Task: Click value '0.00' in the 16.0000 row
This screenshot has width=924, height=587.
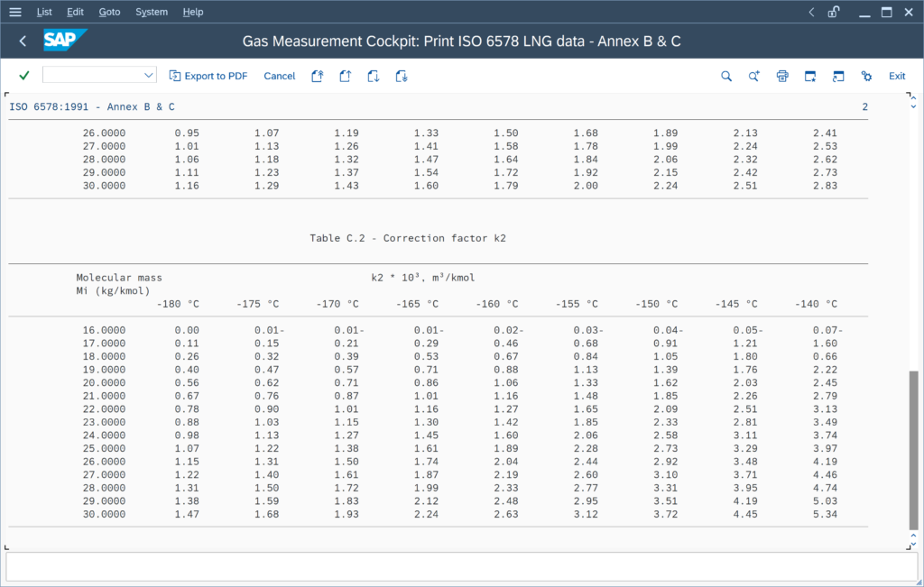Action: 187,330
